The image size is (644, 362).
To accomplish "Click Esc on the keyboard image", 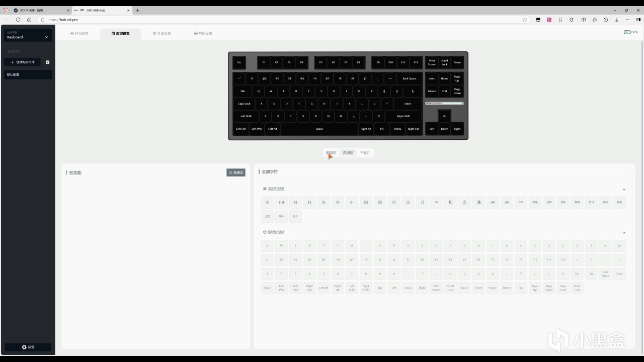I will click(239, 63).
